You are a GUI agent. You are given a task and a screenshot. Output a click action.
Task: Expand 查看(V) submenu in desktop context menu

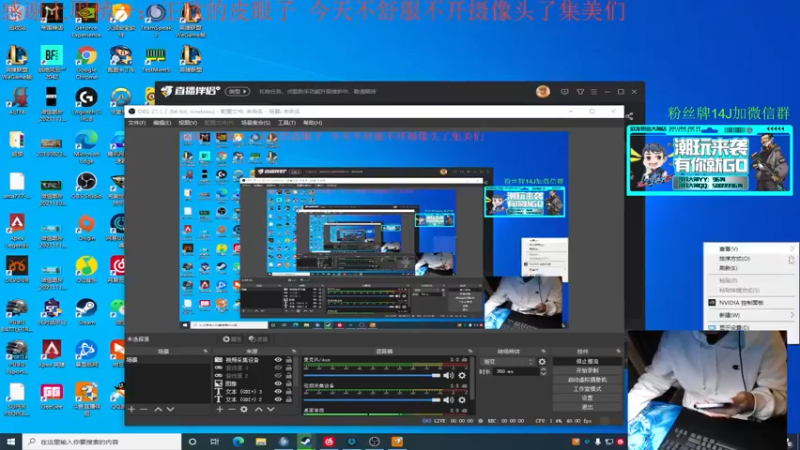click(x=749, y=248)
